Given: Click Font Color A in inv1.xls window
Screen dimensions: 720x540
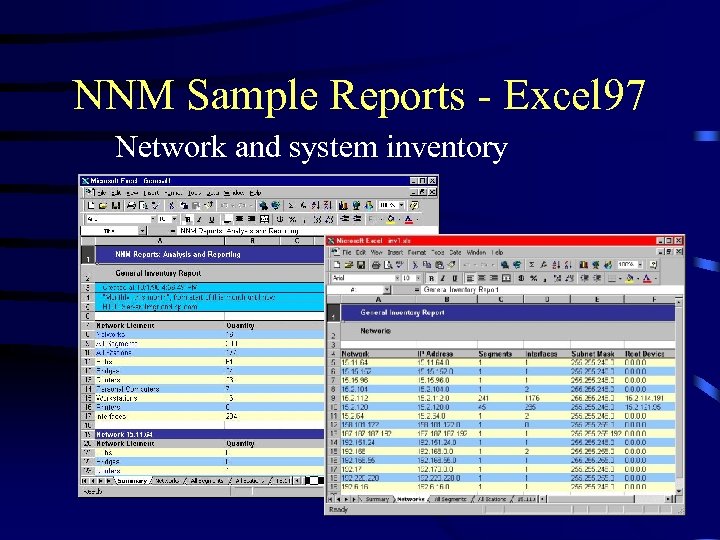Looking at the screenshot, I should tap(647, 278).
